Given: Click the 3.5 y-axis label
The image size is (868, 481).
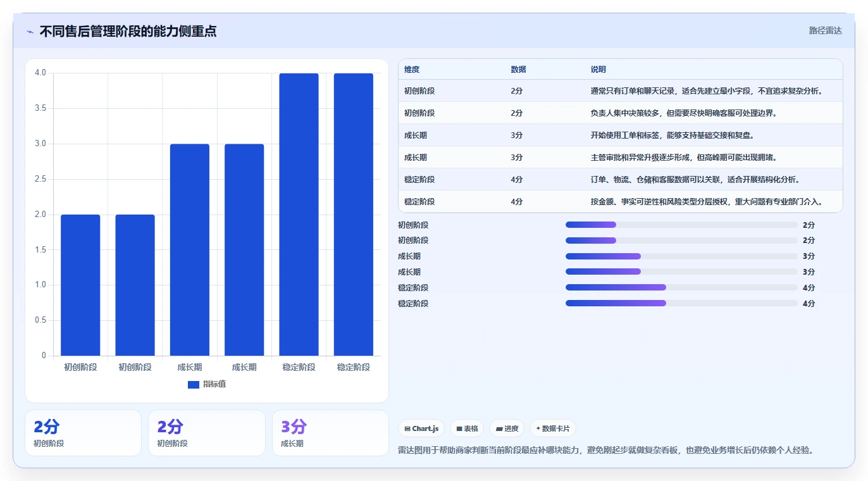Looking at the screenshot, I should click(x=40, y=108).
